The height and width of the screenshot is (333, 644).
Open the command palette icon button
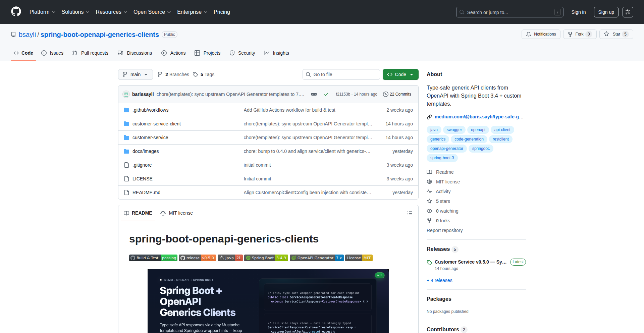pos(628,12)
